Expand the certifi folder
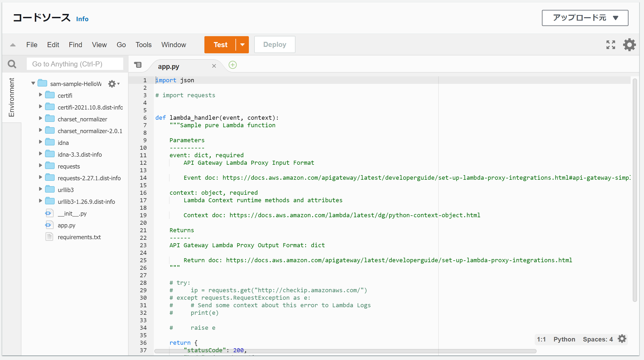This screenshot has width=644, height=360. pyautogui.click(x=40, y=95)
